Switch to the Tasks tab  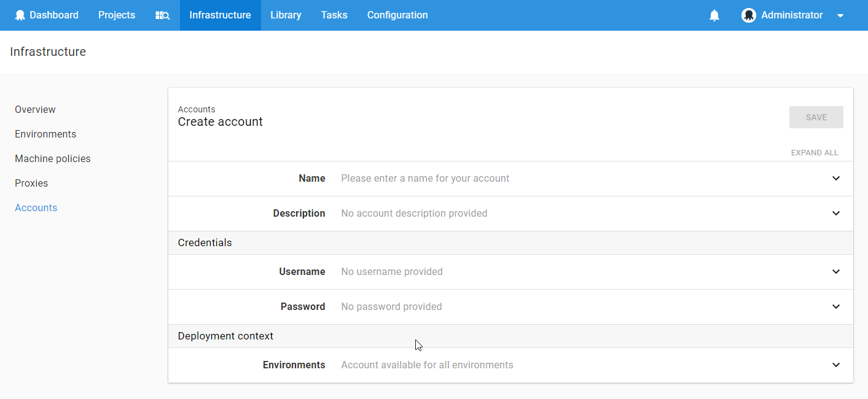(x=334, y=15)
